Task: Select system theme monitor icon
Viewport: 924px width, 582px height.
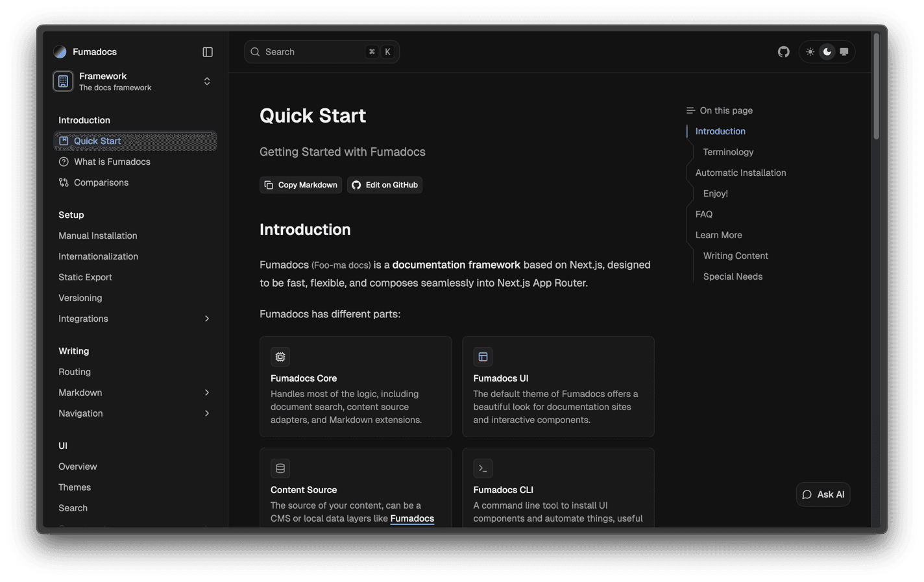Action: tap(844, 52)
